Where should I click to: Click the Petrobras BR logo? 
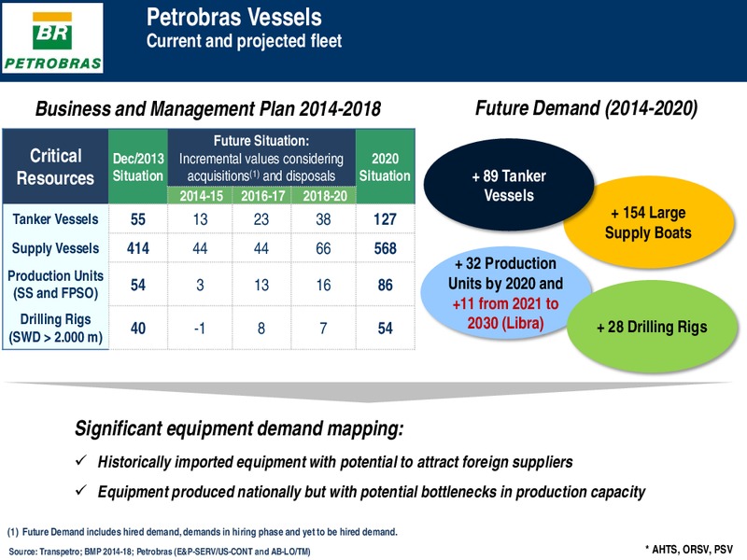52,37
